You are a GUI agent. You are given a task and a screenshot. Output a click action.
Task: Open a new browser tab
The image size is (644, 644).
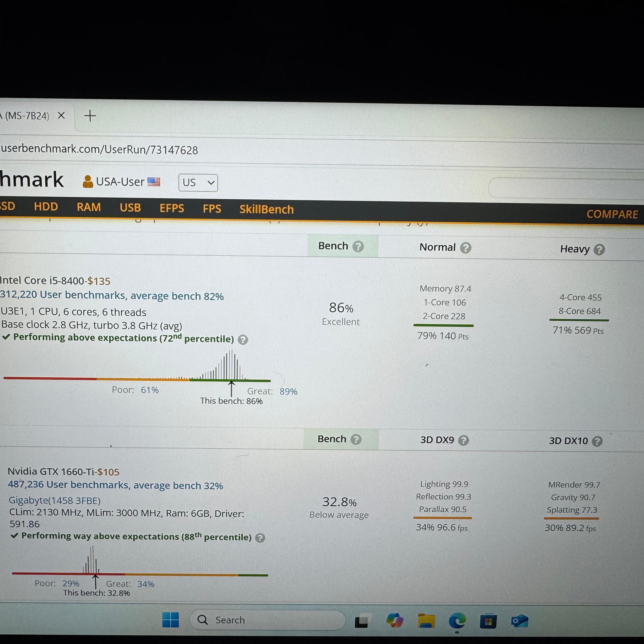click(x=90, y=116)
